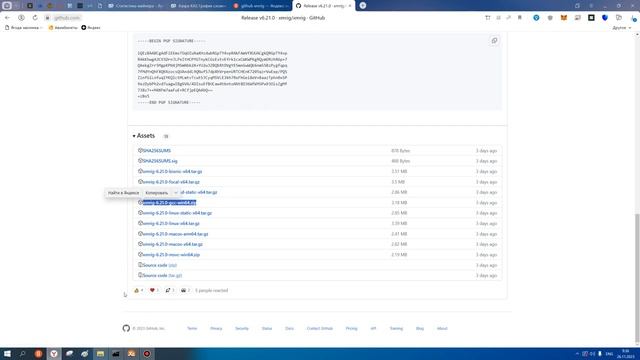Open the Pricing footer link
Screen dimensions: 640x360
click(x=351, y=328)
